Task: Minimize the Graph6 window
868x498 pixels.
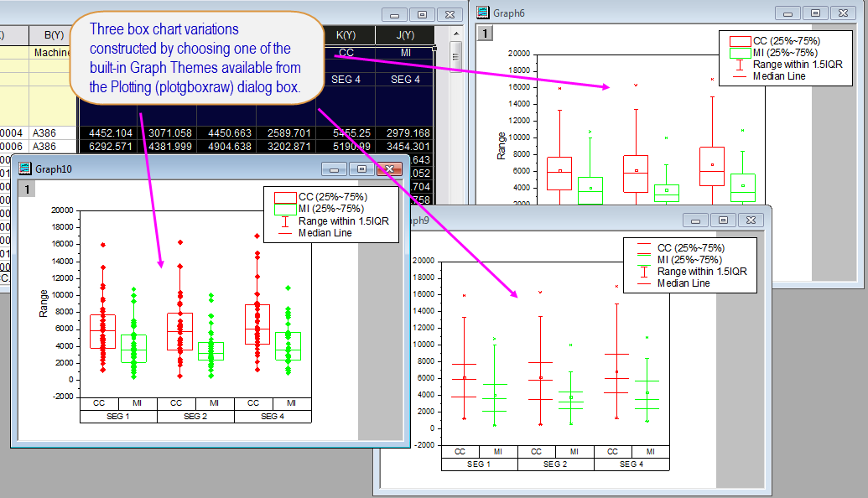Action: pos(788,13)
